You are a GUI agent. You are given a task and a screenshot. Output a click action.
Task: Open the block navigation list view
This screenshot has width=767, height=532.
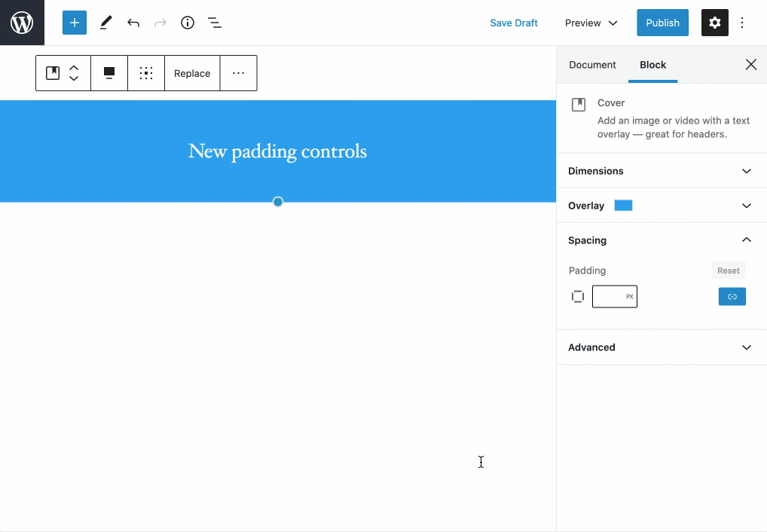pos(214,23)
